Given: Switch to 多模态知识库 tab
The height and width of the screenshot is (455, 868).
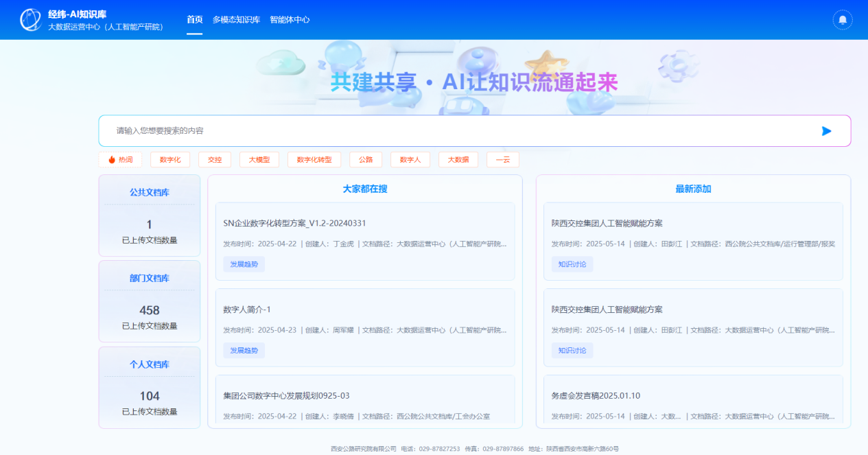Looking at the screenshot, I should click(236, 20).
